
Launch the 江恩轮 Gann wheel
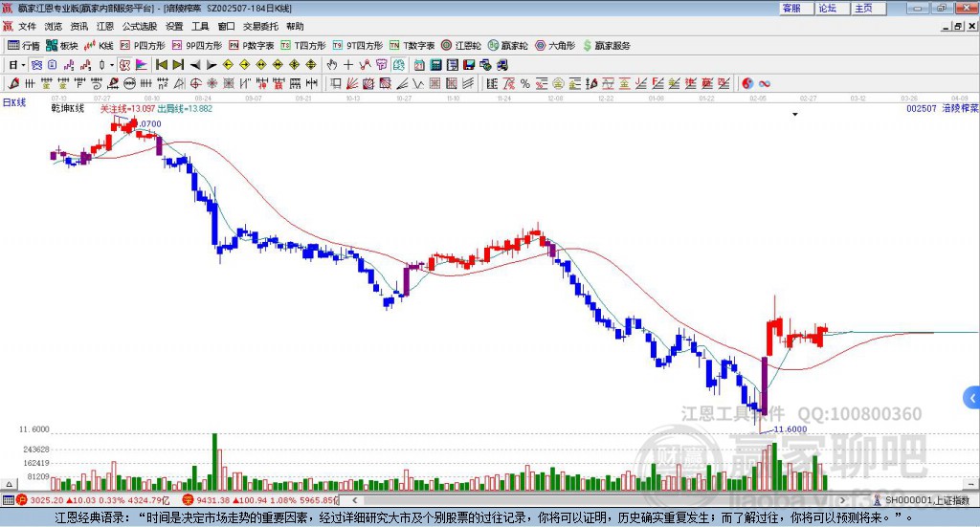pos(461,46)
